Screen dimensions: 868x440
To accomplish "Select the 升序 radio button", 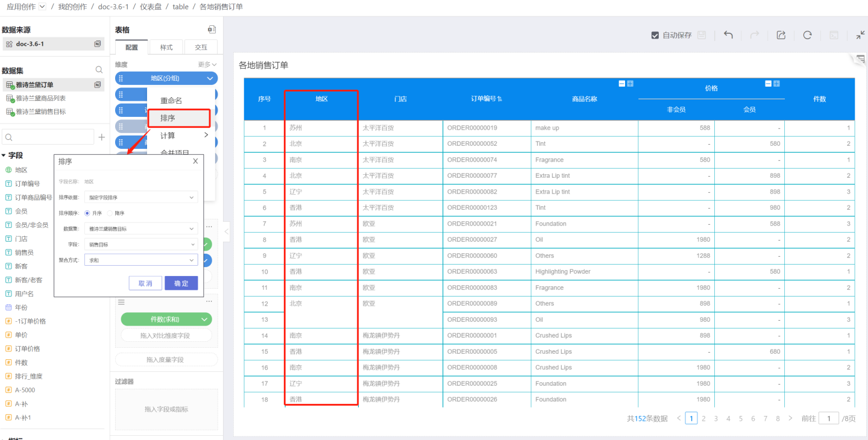I will [x=87, y=213].
